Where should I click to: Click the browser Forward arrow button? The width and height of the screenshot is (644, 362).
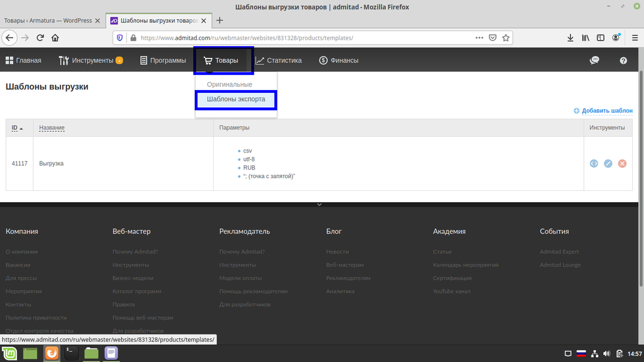pos(25,38)
